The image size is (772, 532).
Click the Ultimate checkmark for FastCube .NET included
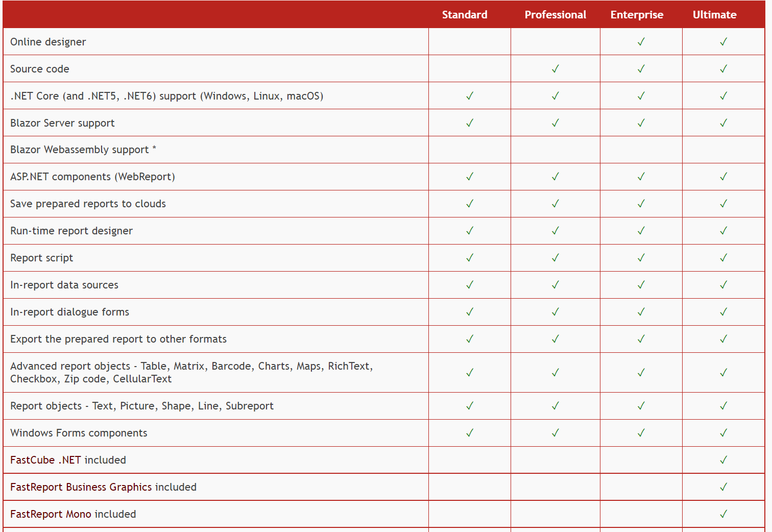723,460
